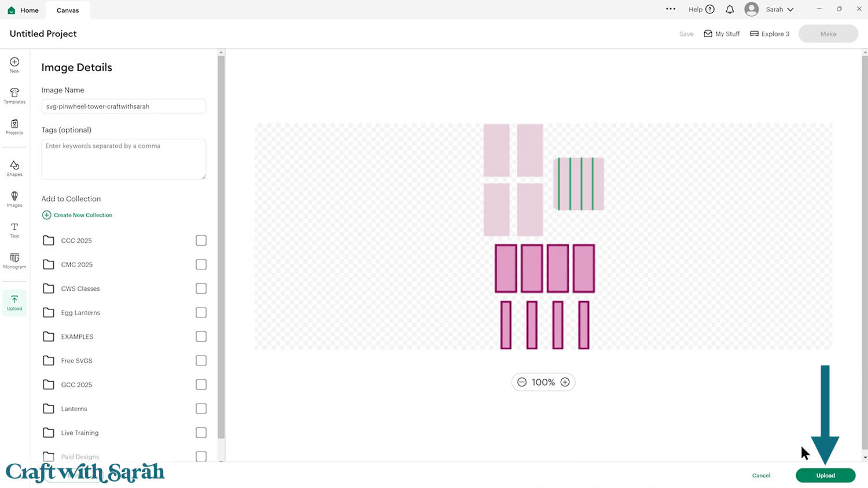The width and height of the screenshot is (868, 488).
Task: Click the green Upload button
Action: point(825,475)
